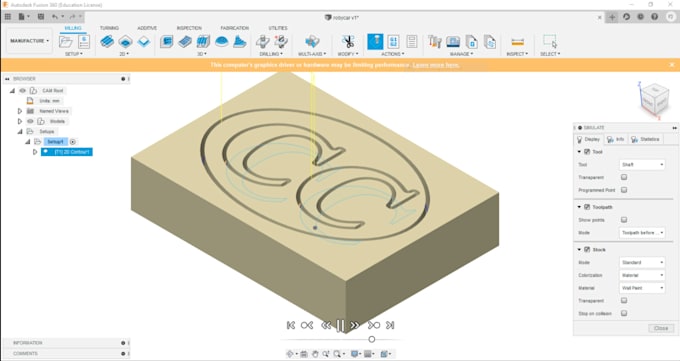Click the Drill tool icon
This screenshot has height=361, width=680.
pyautogui.click(x=262, y=42)
